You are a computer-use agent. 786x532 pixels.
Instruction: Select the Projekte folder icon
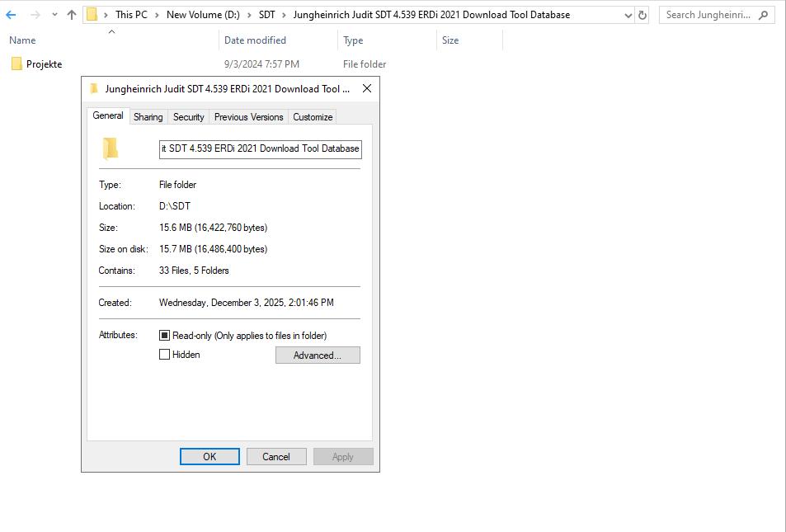pos(16,64)
